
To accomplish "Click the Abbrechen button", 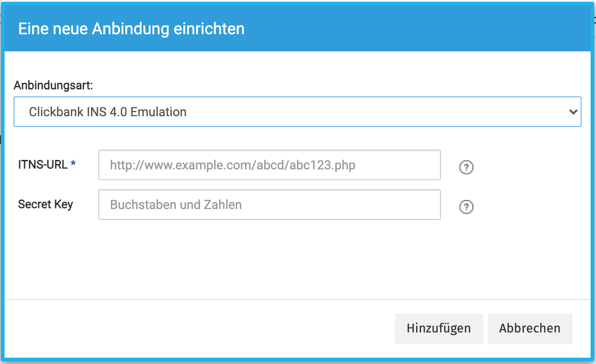I will coord(530,329).
